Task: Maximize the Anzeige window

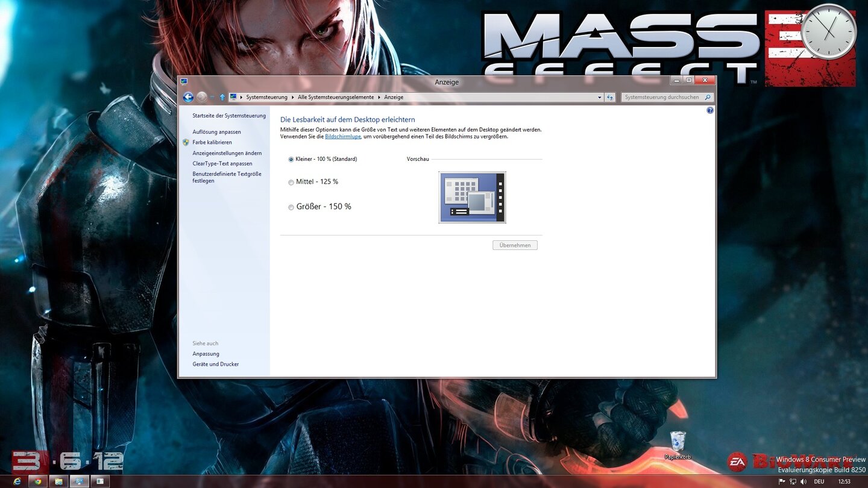Action: pos(689,80)
